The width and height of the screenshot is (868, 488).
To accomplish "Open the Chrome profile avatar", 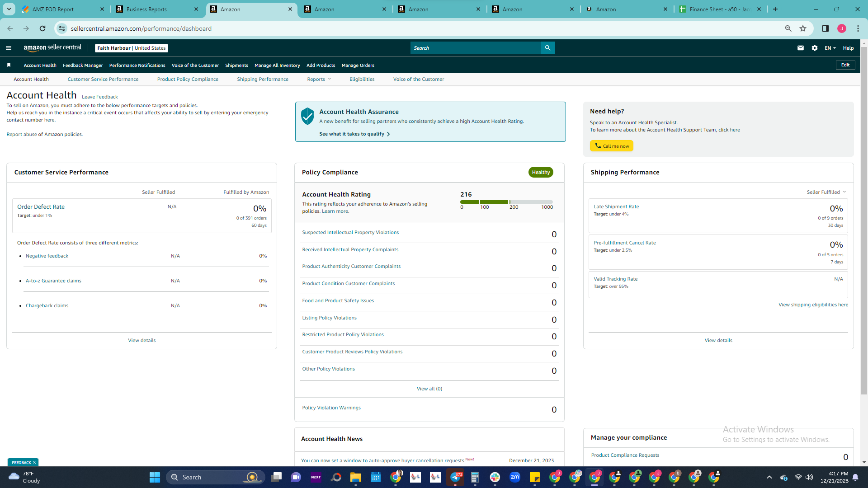I will point(842,28).
